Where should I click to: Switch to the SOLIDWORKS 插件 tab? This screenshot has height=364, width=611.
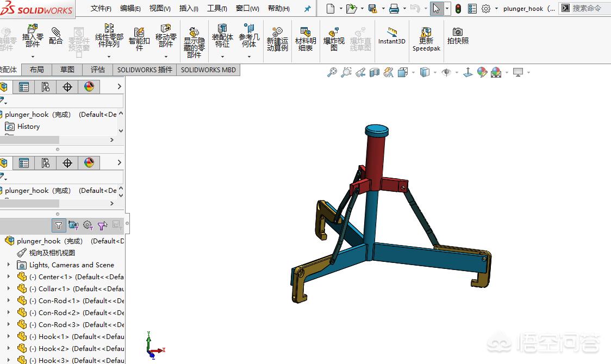pyautogui.click(x=145, y=70)
